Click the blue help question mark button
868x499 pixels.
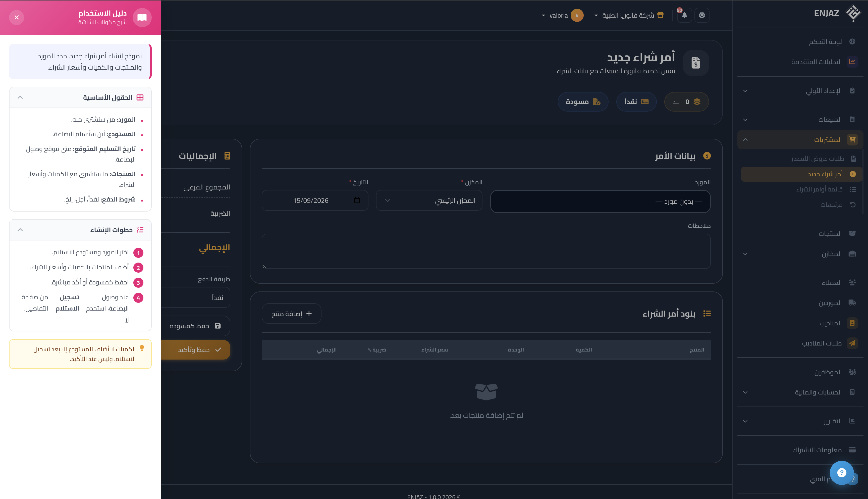842,473
